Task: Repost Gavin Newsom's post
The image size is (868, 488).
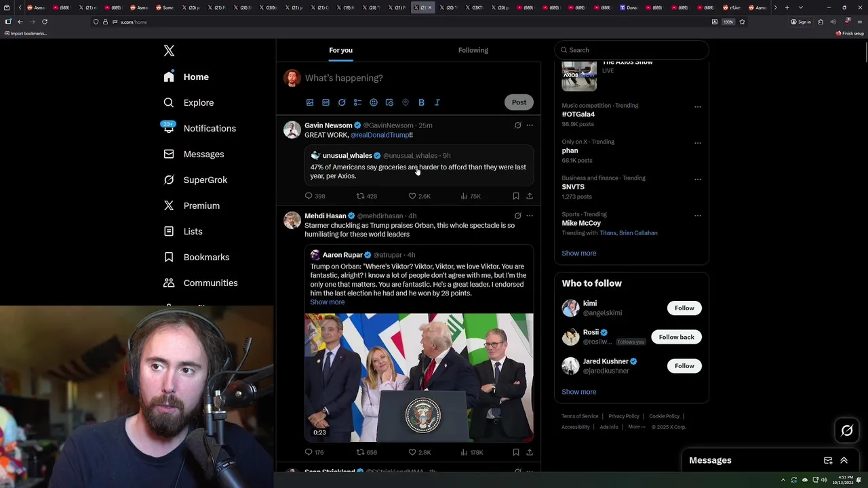Action: (x=367, y=196)
